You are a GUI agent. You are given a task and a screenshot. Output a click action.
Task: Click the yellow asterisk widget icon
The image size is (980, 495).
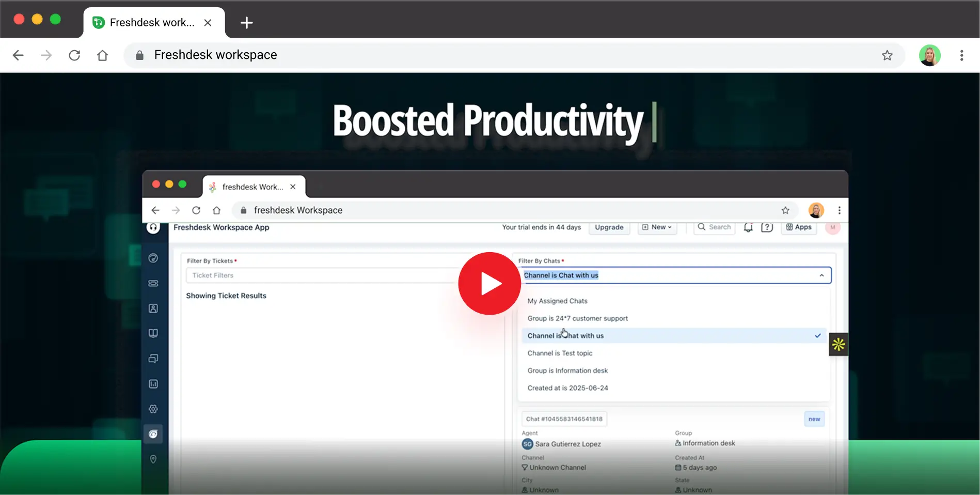838,344
